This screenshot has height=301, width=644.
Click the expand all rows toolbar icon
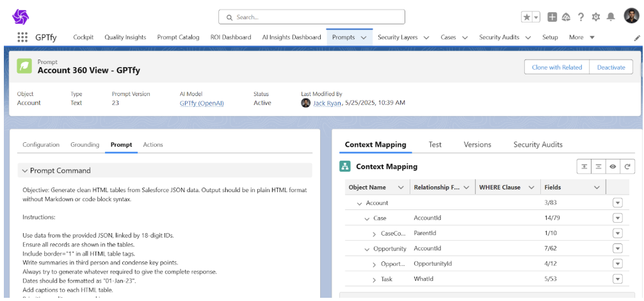pyautogui.click(x=584, y=167)
